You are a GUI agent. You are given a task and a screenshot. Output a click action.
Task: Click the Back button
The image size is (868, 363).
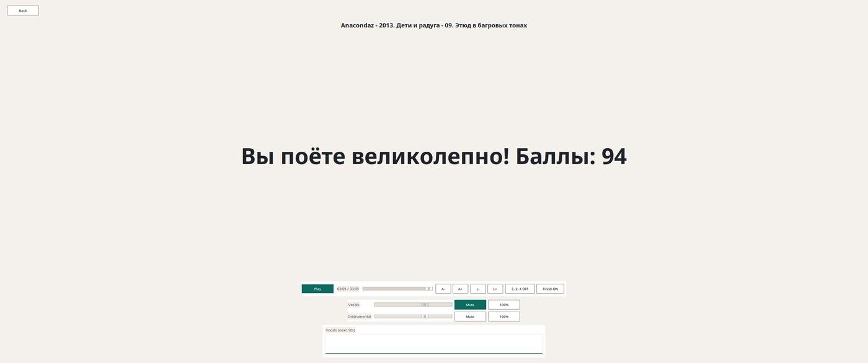pyautogui.click(x=23, y=11)
